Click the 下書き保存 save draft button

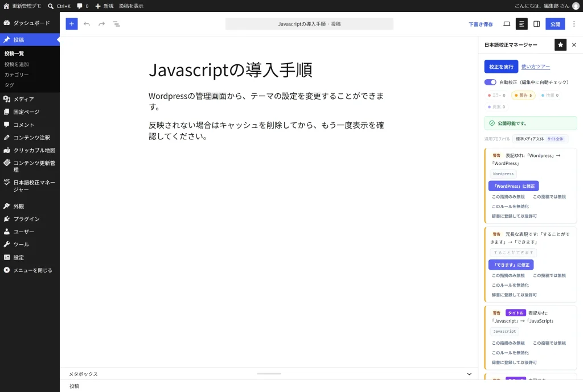(481, 24)
